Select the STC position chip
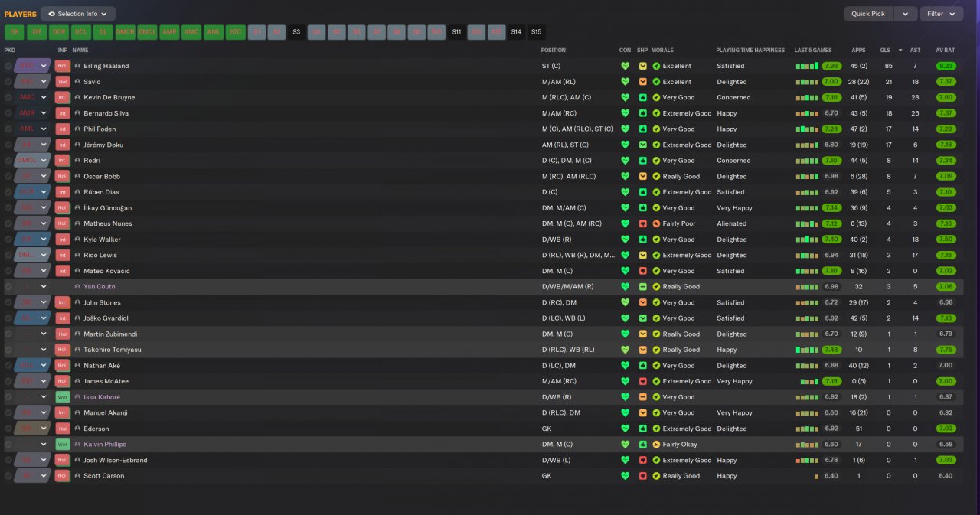 click(236, 32)
